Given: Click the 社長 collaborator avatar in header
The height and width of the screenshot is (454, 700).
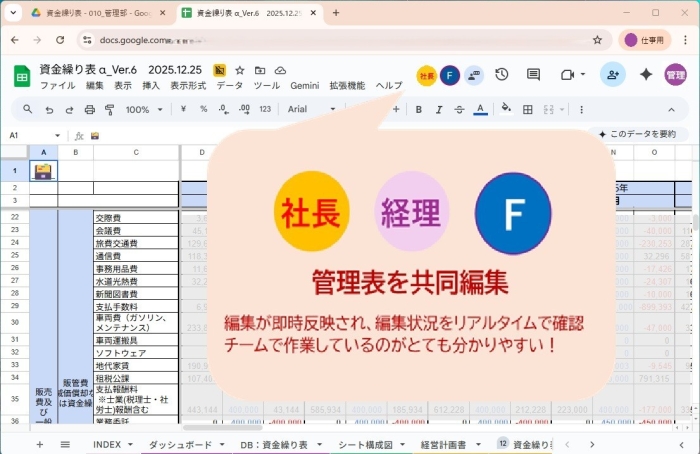Looking at the screenshot, I should pos(426,75).
